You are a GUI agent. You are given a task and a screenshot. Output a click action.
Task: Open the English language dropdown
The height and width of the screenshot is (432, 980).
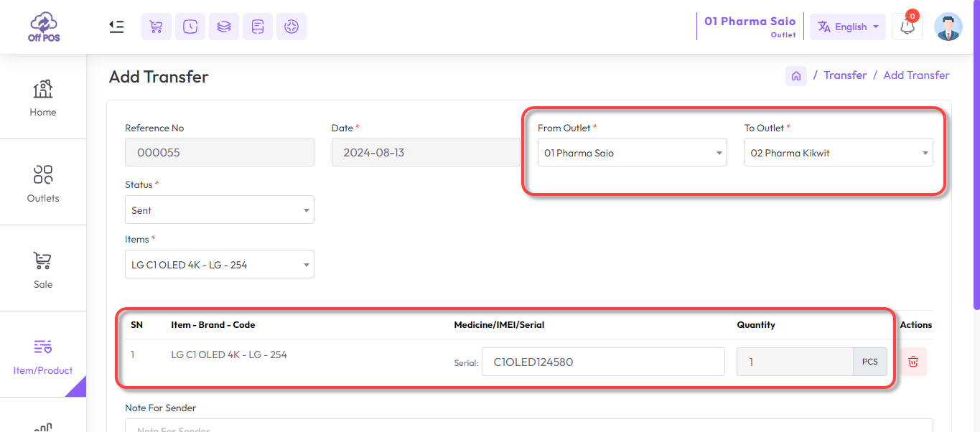pyautogui.click(x=848, y=27)
